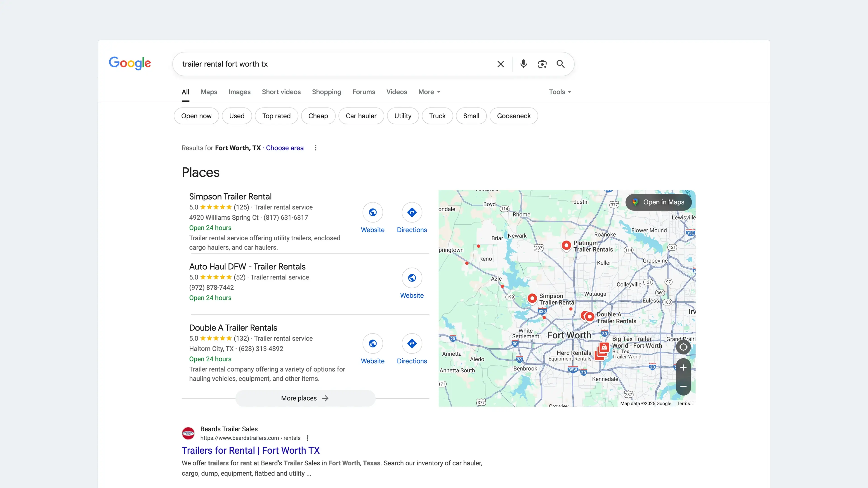Viewport: 868px width, 488px height.
Task: Switch to the Shopping tab
Action: tap(326, 92)
